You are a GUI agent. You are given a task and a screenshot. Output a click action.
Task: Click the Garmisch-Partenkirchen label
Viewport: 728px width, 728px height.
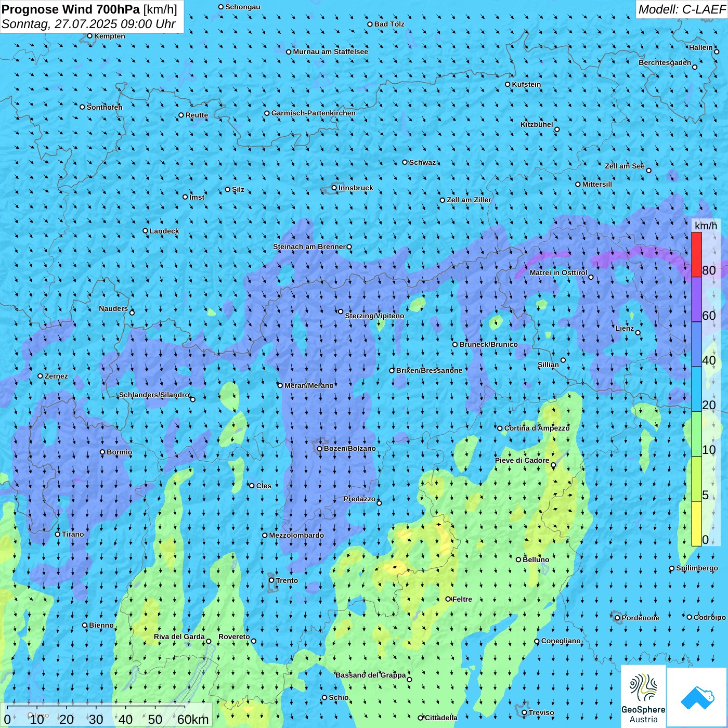pos(314,113)
